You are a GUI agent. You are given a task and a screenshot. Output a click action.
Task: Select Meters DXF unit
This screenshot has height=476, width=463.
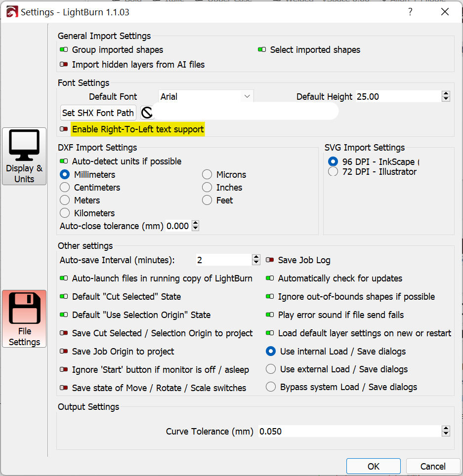[x=65, y=200]
